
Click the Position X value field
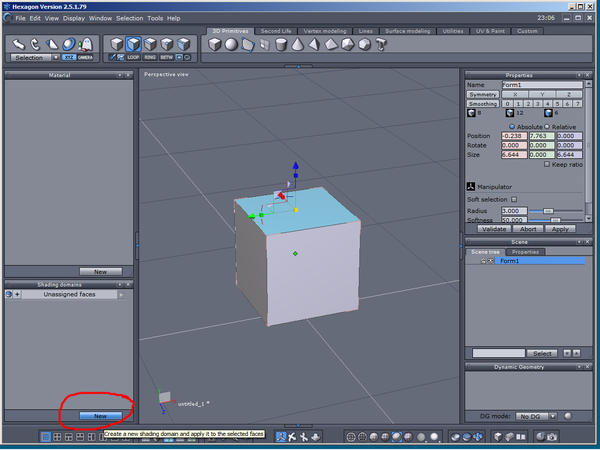pos(514,136)
